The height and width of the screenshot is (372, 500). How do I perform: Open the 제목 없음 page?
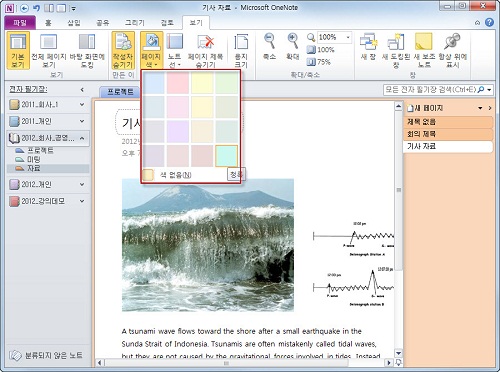[x=448, y=122]
